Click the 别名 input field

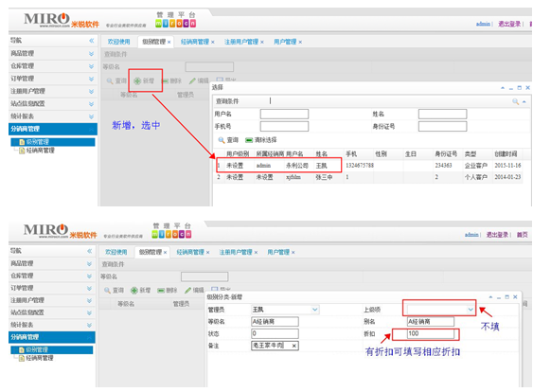[431, 322]
